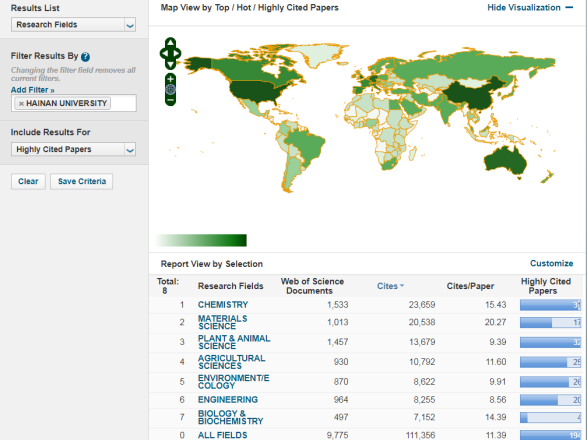Open CHEMISTRY research field
The width and height of the screenshot is (588, 441).
(223, 305)
